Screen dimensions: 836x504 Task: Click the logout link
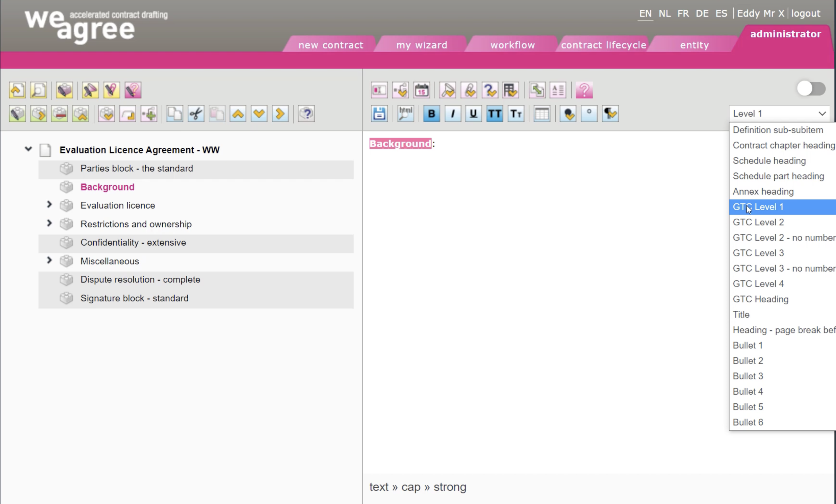click(x=806, y=13)
